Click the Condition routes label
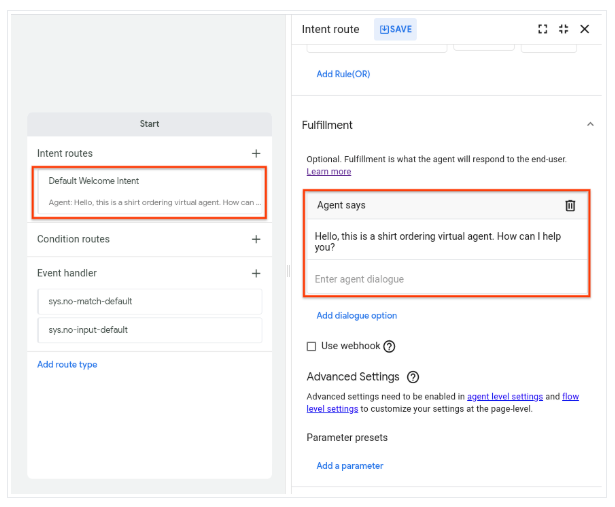This screenshot has height=507, width=615. pos(73,239)
